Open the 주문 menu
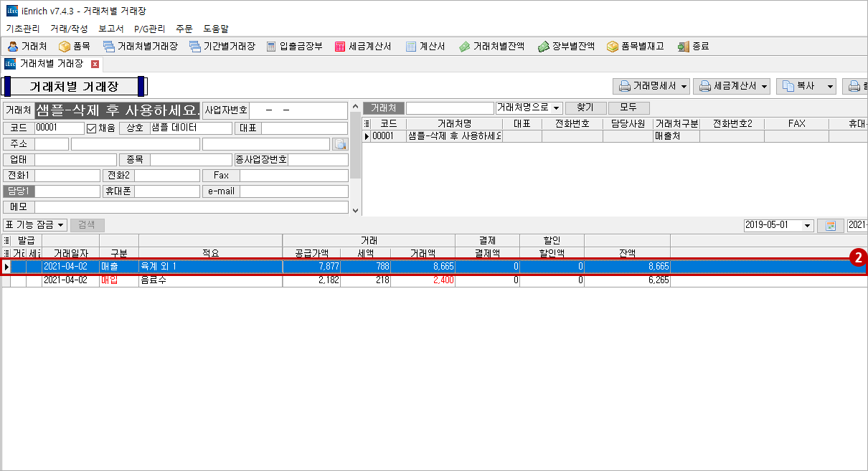The width and height of the screenshot is (868, 471). tap(184, 29)
